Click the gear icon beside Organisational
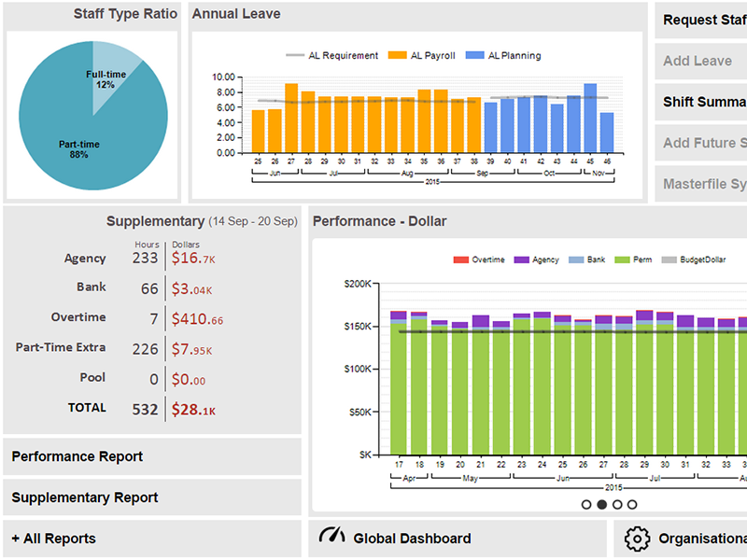The width and height of the screenshot is (747, 560). pos(637,539)
